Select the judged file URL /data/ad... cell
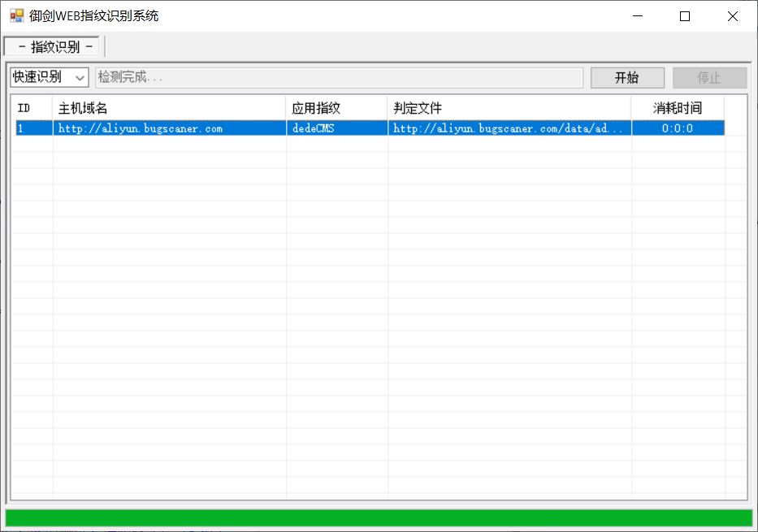 (x=509, y=128)
